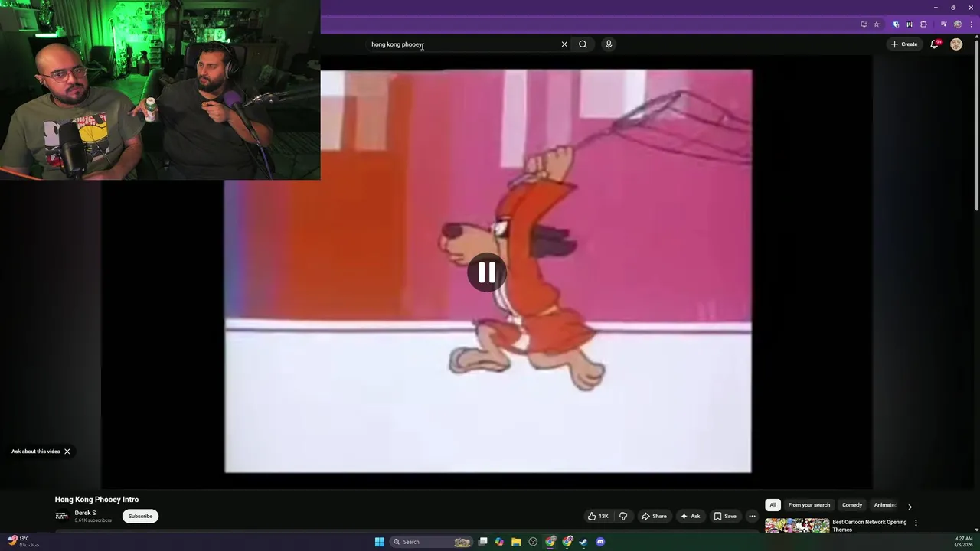Show more filter chips with the right arrow

coord(910,506)
